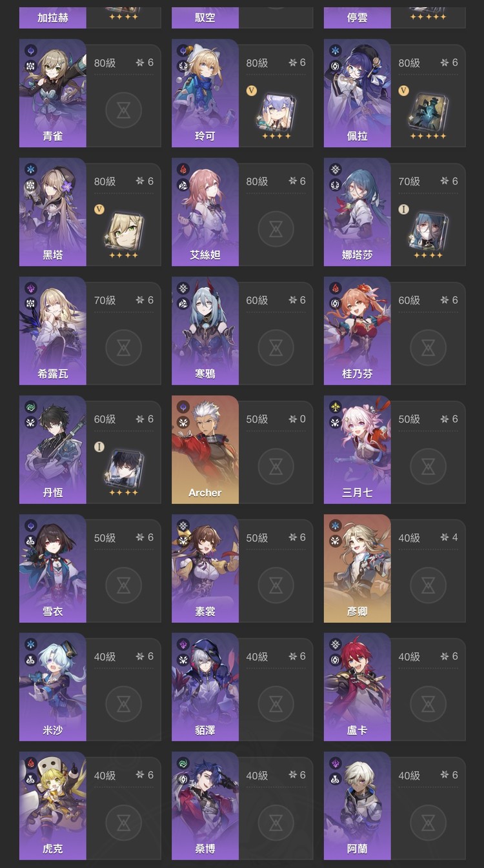This screenshot has width=484, height=868.
Task: Open 青雀 character portrait card
Action: [x=52, y=93]
